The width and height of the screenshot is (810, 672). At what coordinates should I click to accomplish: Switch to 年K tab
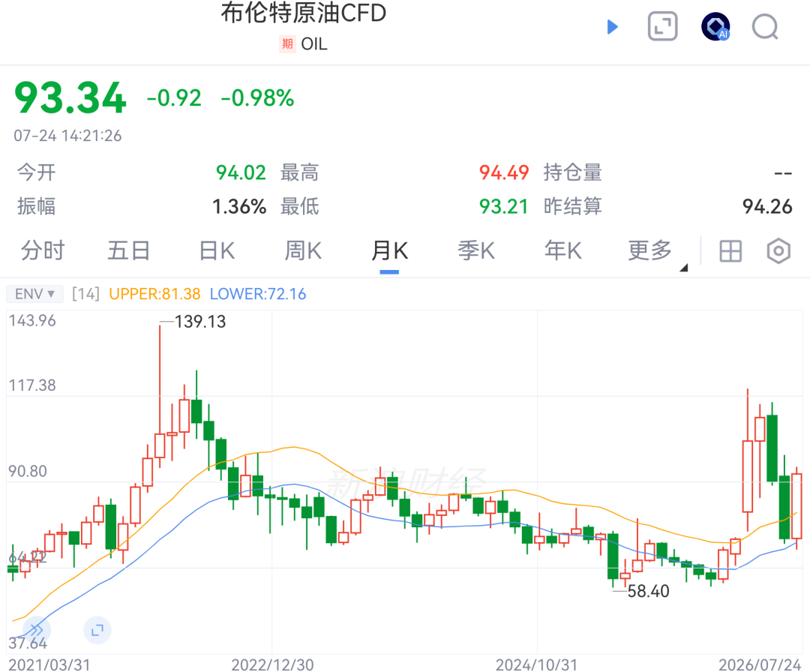[x=563, y=251]
